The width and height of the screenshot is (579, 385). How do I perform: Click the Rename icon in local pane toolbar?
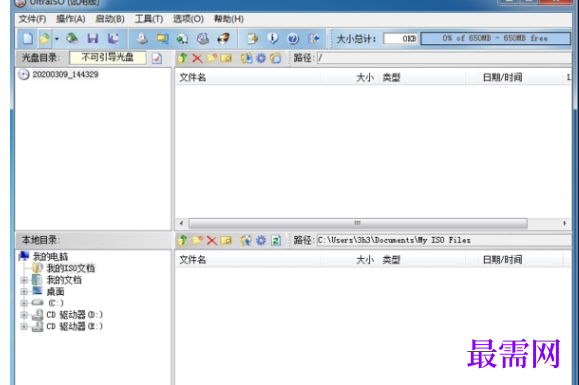[x=226, y=241]
